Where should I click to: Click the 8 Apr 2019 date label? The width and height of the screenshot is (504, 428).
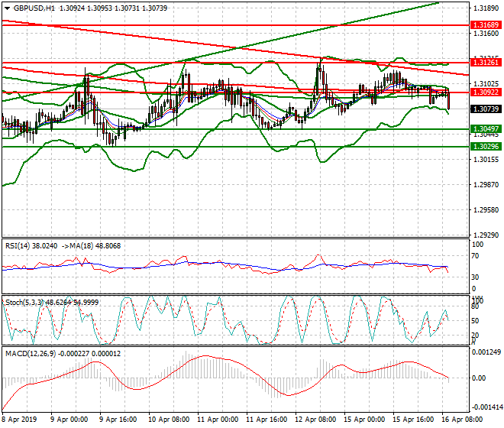19,421
